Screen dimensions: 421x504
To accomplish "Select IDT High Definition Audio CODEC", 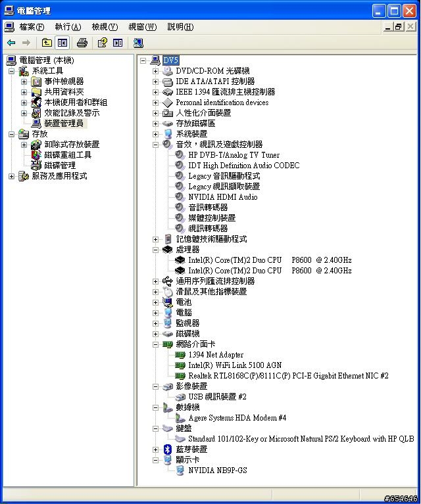I will point(243,166).
